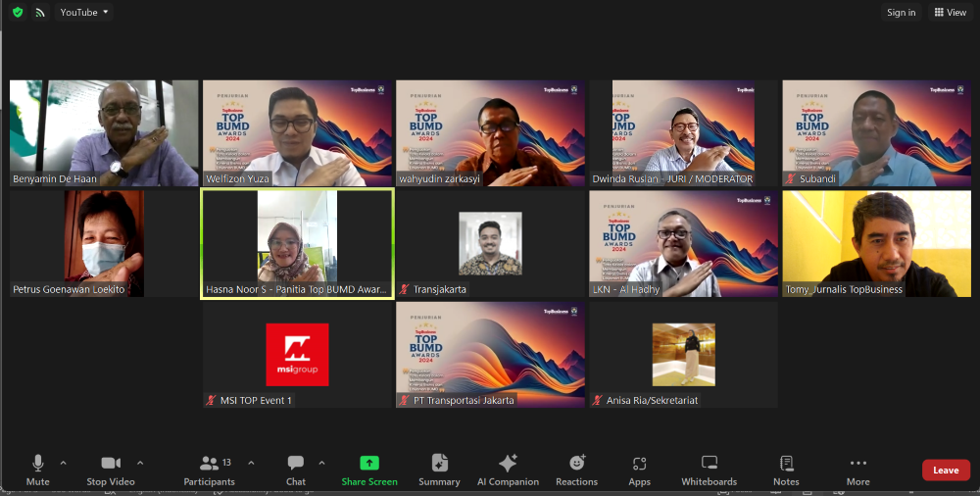Select LKN - Al Hadhy's video tile
Screen dimensions: 980x496
683,244
